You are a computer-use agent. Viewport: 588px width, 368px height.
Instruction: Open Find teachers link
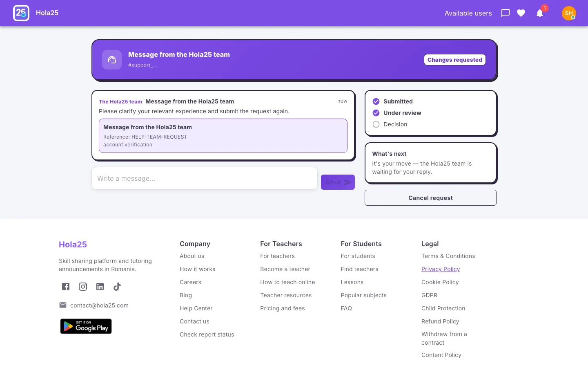(x=360, y=269)
